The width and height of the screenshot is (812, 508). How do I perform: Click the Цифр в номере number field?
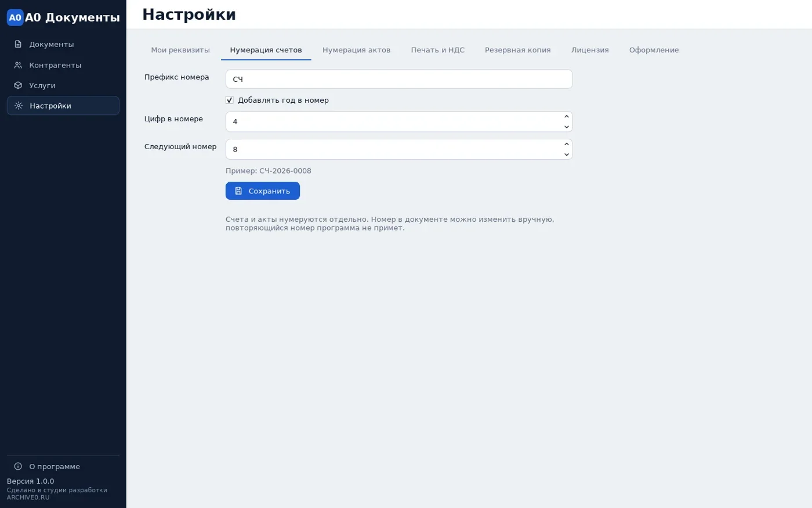(399, 122)
